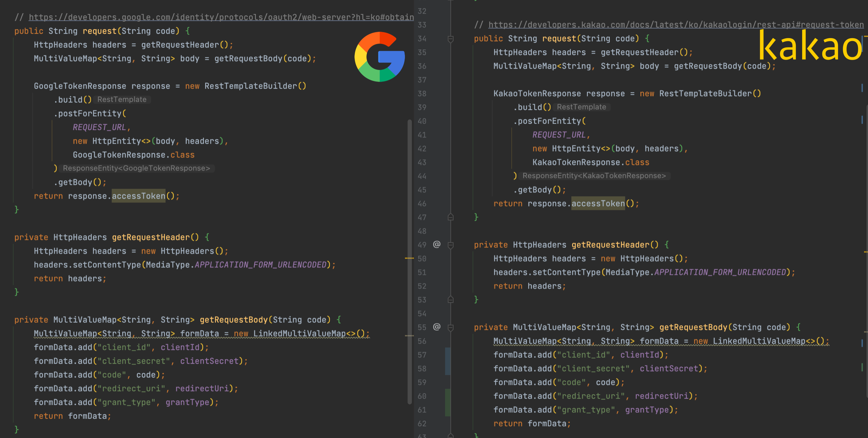Click blue modified-lines marker near line 57

447,361
